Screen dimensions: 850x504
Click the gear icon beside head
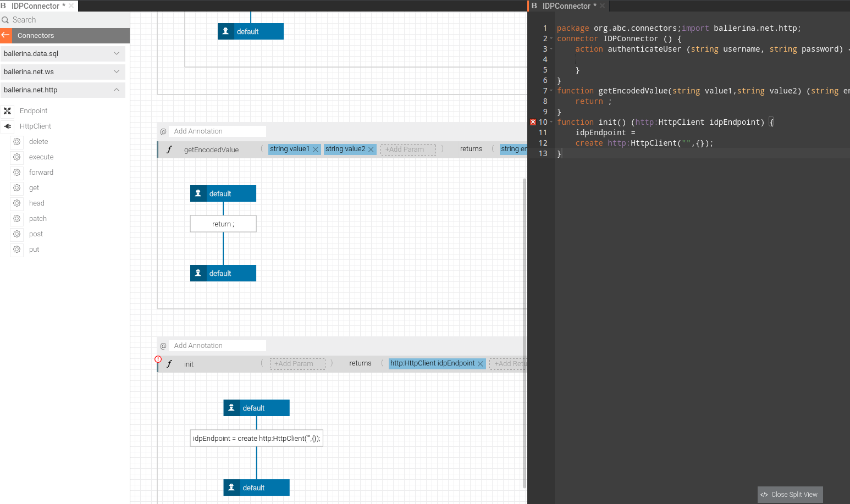pos(17,203)
